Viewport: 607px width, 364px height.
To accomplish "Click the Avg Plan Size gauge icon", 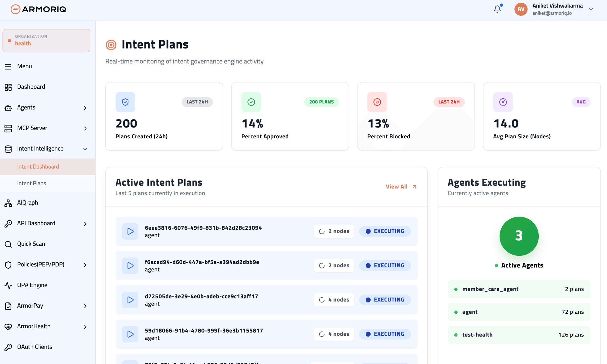I will pyautogui.click(x=503, y=102).
